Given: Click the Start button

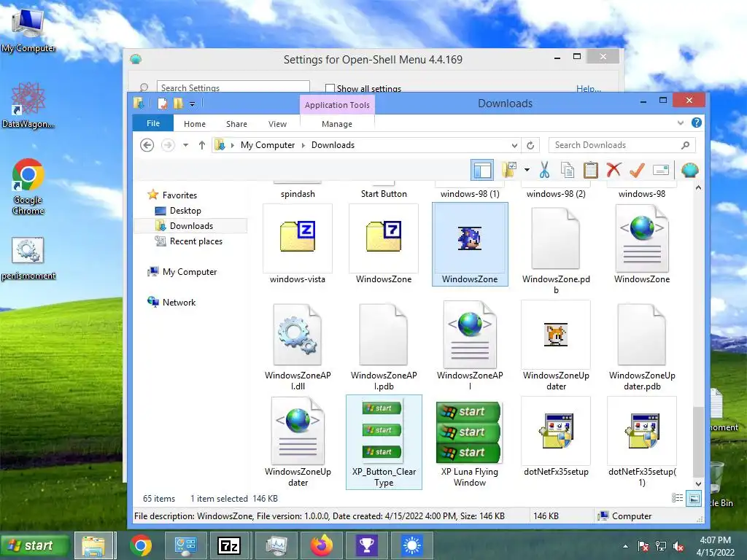Looking at the screenshot, I should click(35, 545).
